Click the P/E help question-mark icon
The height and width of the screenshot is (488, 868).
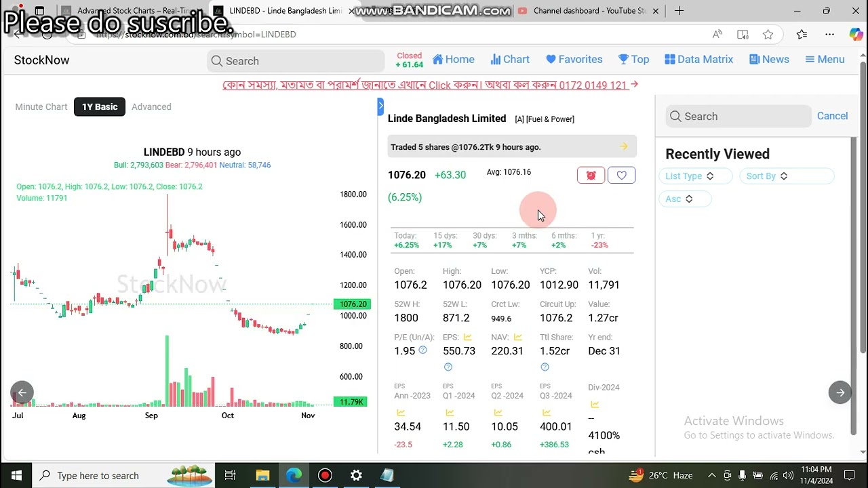[422, 350]
